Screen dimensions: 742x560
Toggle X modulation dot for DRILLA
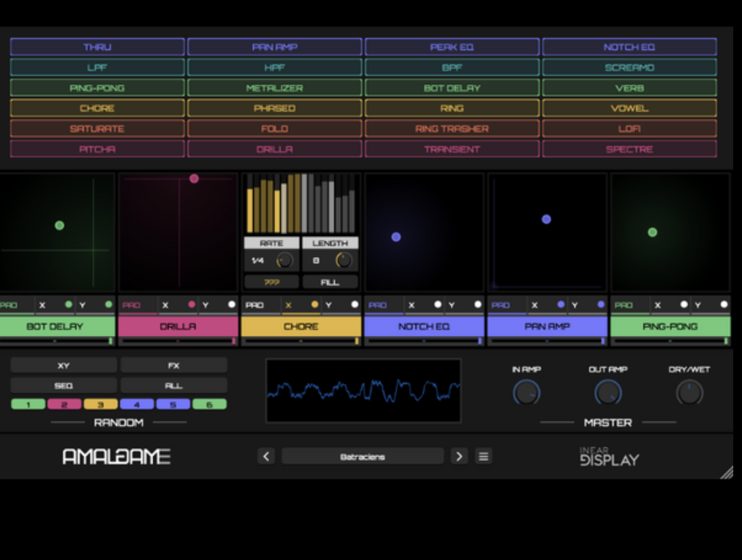point(192,304)
